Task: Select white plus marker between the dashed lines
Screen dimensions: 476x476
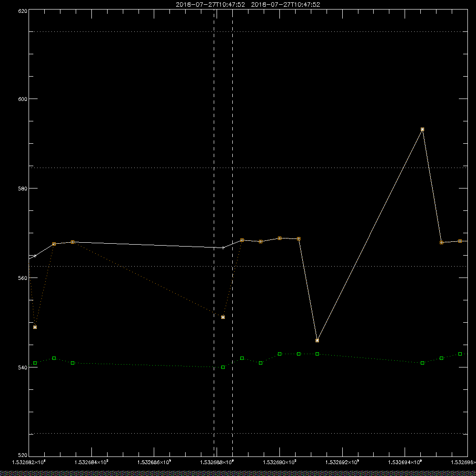Action: (223, 248)
